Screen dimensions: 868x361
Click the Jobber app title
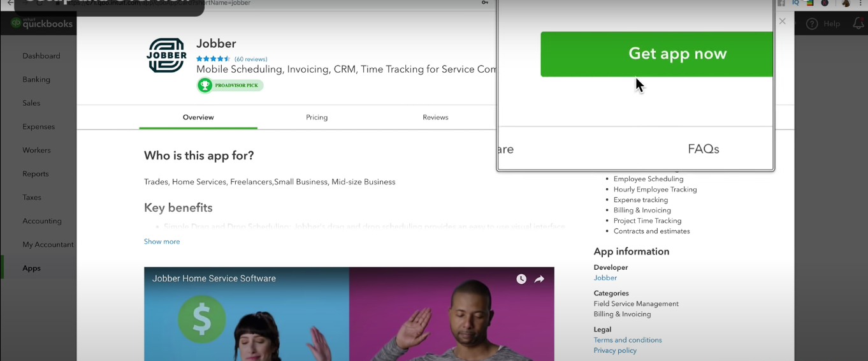216,44
